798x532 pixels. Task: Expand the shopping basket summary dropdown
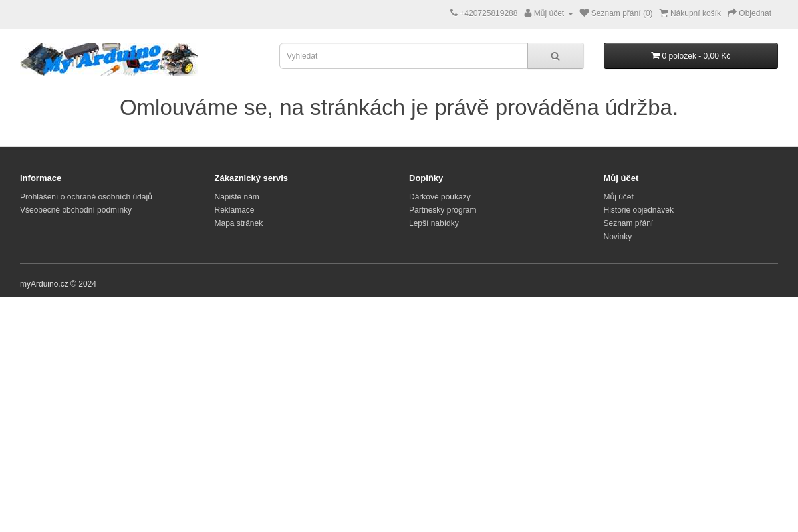[x=690, y=56]
